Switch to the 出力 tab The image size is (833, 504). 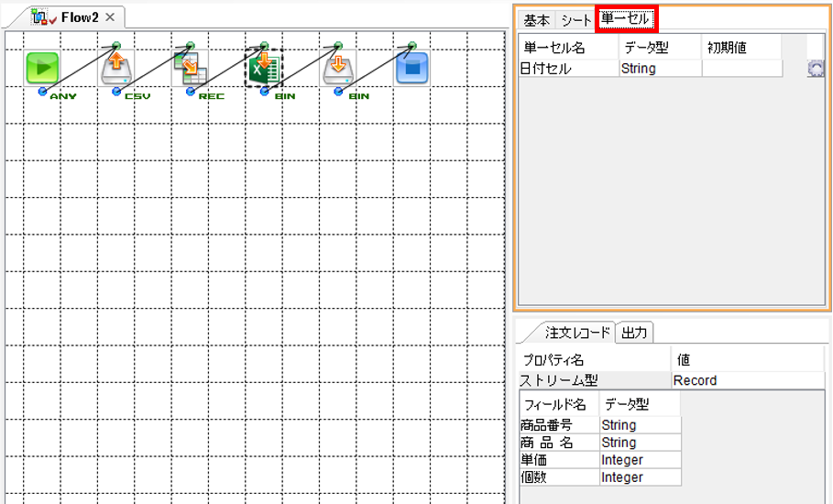pyautogui.click(x=634, y=333)
